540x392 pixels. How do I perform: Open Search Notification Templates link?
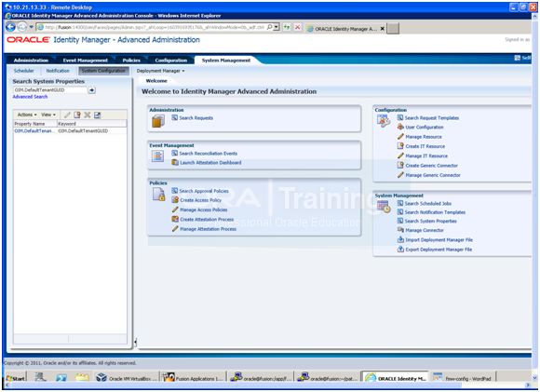pyautogui.click(x=435, y=212)
